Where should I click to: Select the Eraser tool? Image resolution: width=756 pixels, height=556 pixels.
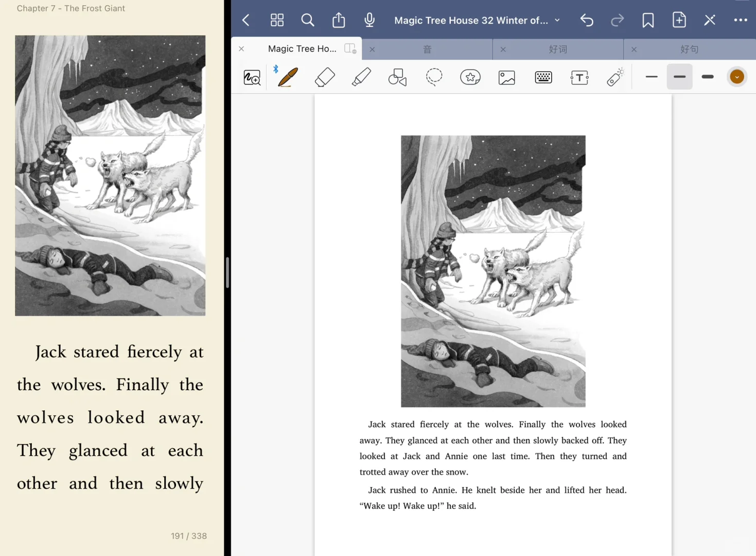pyautogui.click(x=325, y=77)
